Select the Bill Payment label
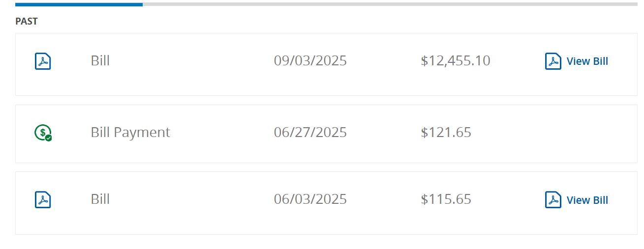Screen dimensions: 644x249 [x=130, y=133]
